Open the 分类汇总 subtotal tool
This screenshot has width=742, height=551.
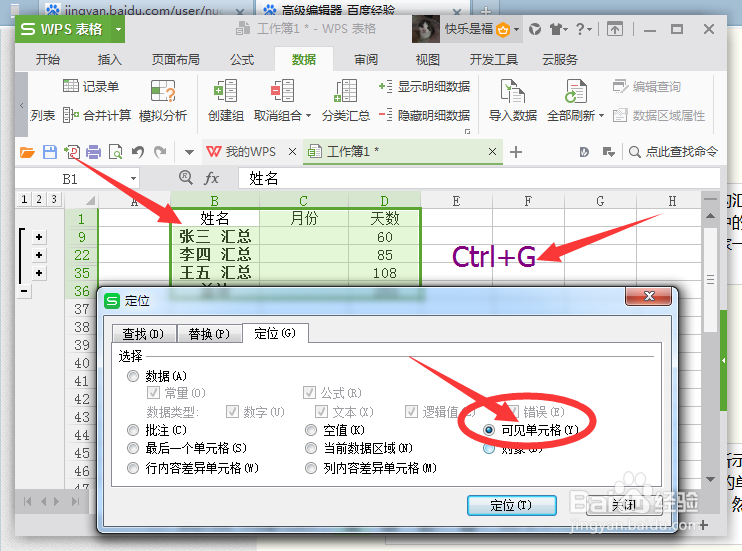pyautogui.click(x=345, y=100)
